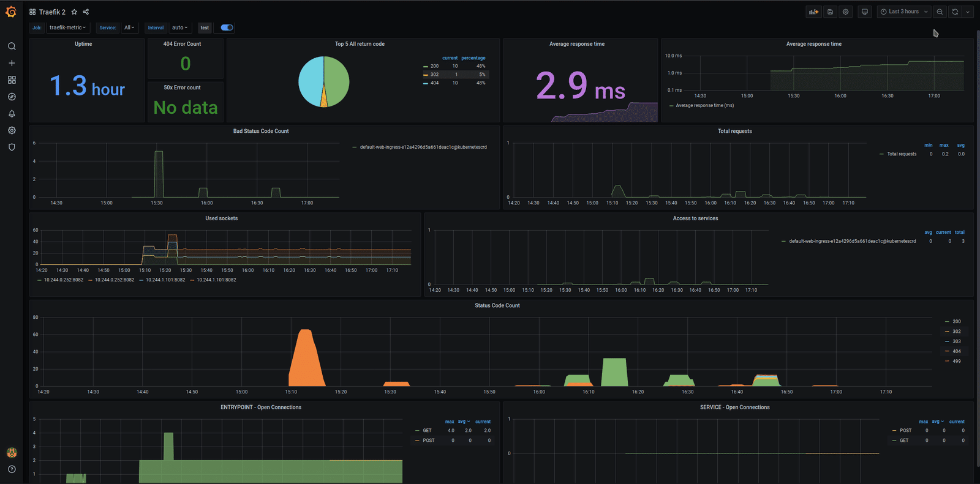Screen dimensions: 980x484
Task: Open the Access to services panel menu
Action: coord(696,218)
